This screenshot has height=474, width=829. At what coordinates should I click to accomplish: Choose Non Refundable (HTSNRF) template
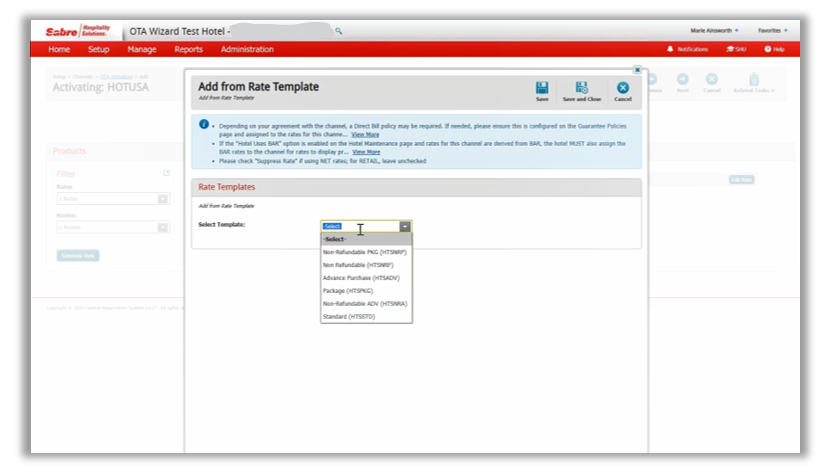pyautogui.click(x=366, y=265)
